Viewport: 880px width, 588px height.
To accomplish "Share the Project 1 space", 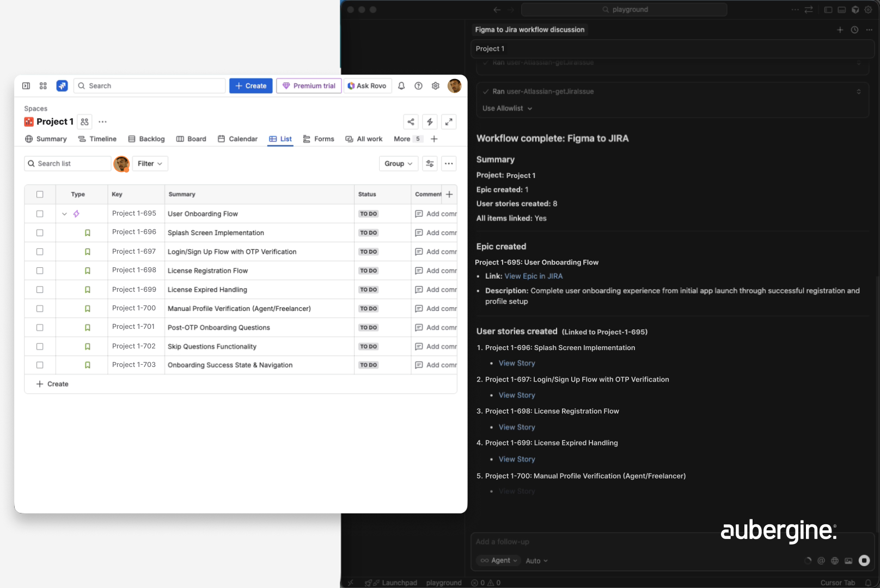I will tap(411, 122).
